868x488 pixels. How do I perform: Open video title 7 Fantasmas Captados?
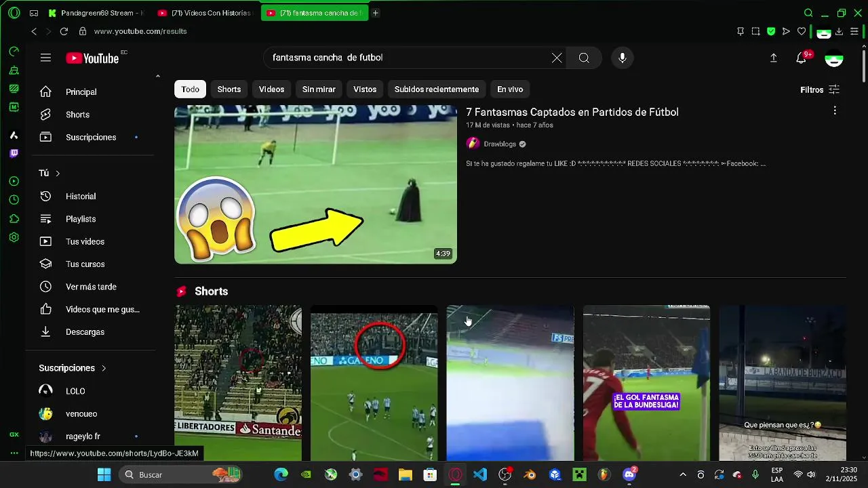pyautogui.click(x=572, y=113)
